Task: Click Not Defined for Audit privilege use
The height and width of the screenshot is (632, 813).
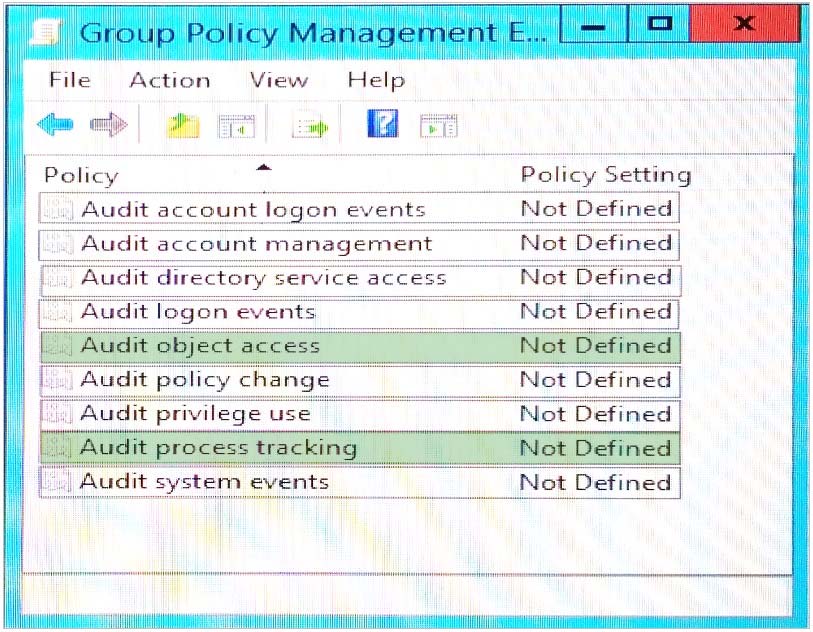Action: 596,414
